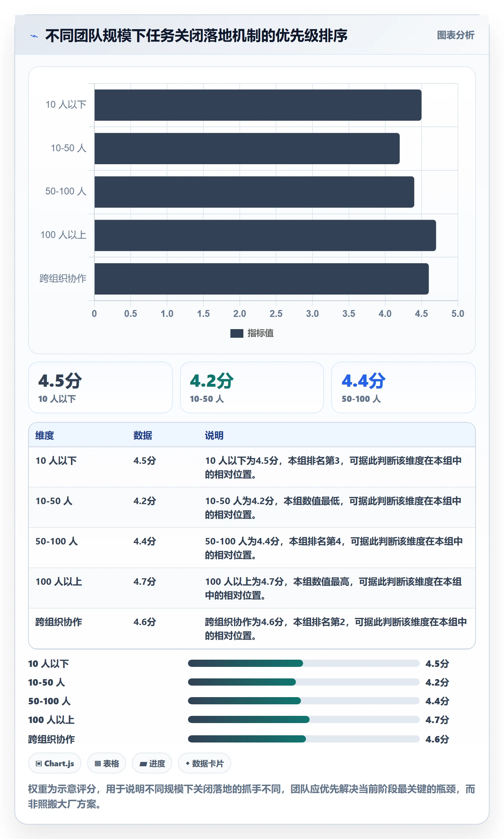Click the chart bar for 10-50 人

(x=247, y=148)
